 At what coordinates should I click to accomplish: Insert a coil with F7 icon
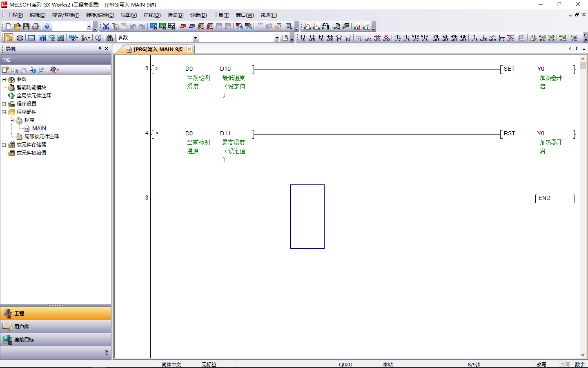(339, 38)
